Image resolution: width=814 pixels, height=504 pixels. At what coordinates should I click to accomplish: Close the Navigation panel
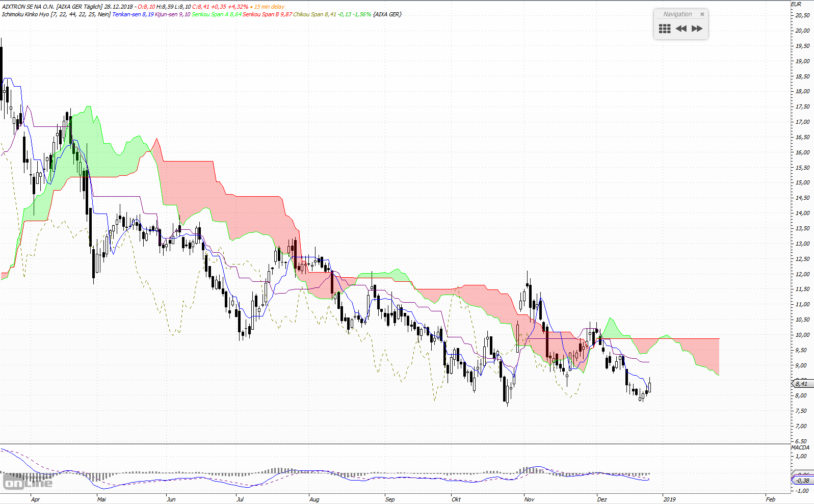[x=702, y=14]
